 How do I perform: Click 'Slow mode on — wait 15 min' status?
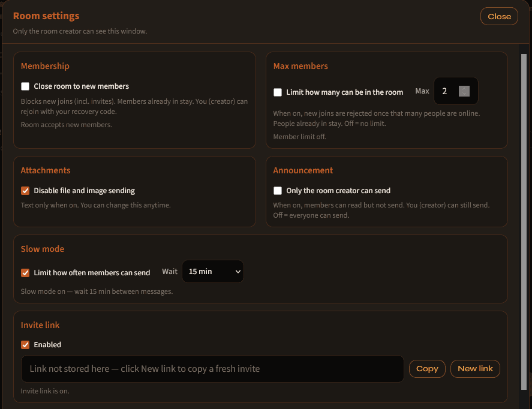tap(97, 291)
